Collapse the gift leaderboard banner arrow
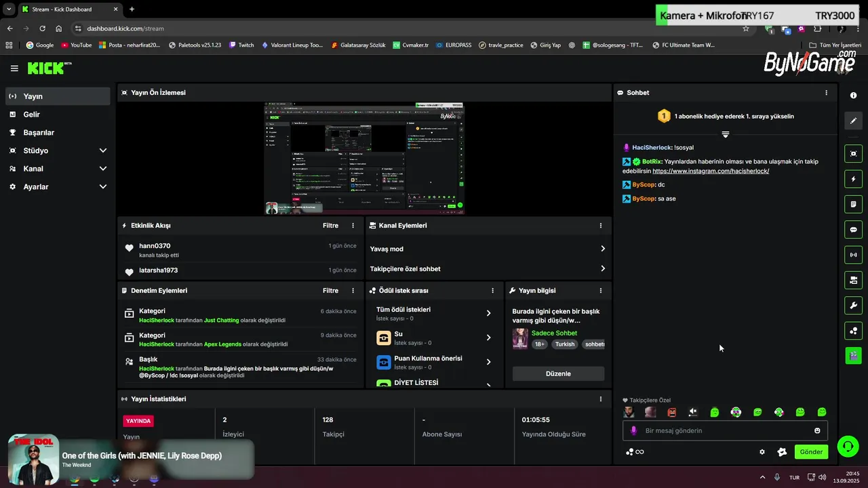 pyautogui.click(x=725, y=134)
